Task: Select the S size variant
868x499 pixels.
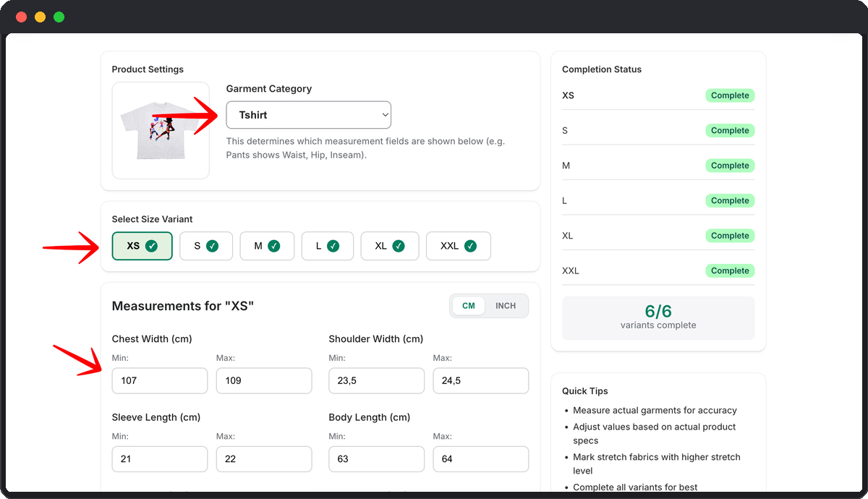Action: 206,246
